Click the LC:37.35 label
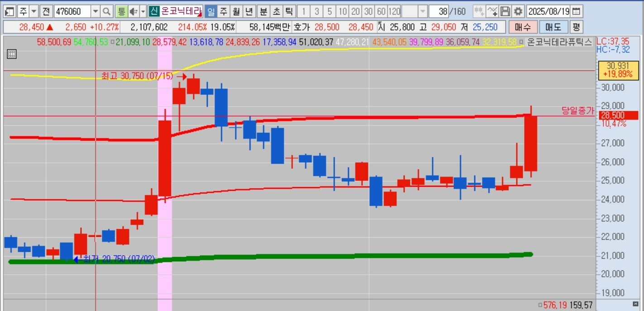This screenshot has width=644, height=311. coord(612,42)
